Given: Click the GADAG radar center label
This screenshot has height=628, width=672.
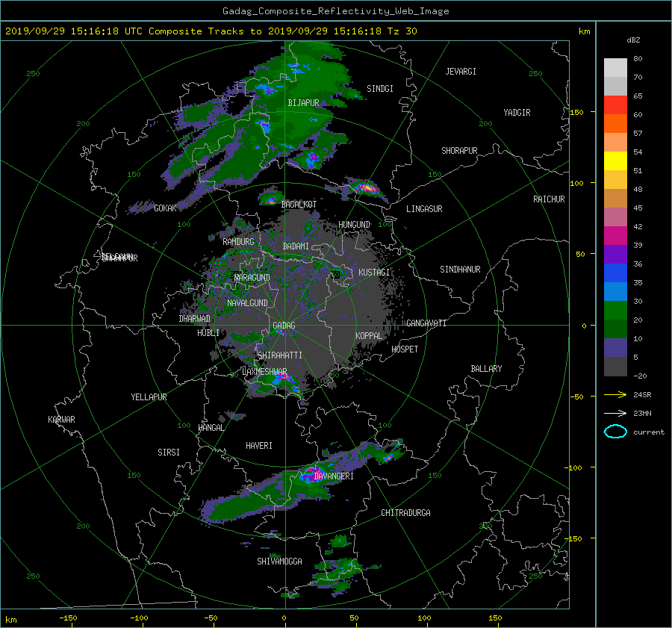Looking at the screenshot, I should (x=284, y=326).
